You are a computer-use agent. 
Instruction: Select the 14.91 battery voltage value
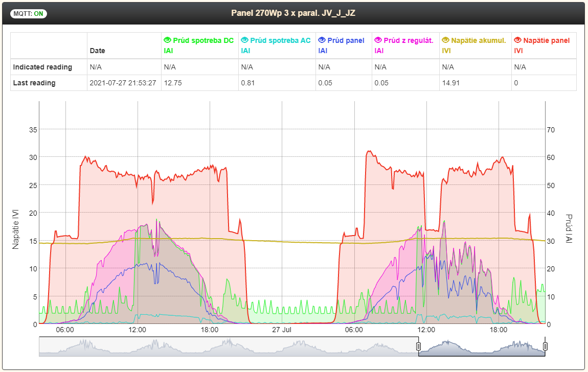pos(451,83)
